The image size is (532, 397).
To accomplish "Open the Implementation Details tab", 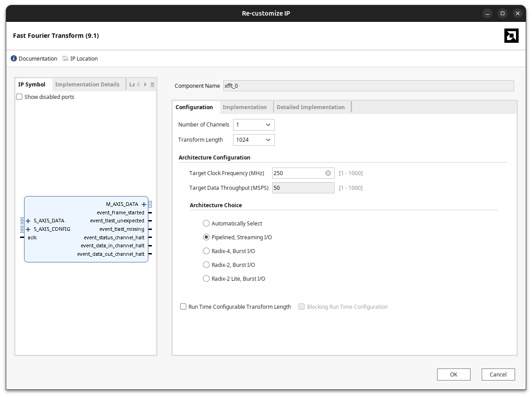I will [x=87, y=85].
